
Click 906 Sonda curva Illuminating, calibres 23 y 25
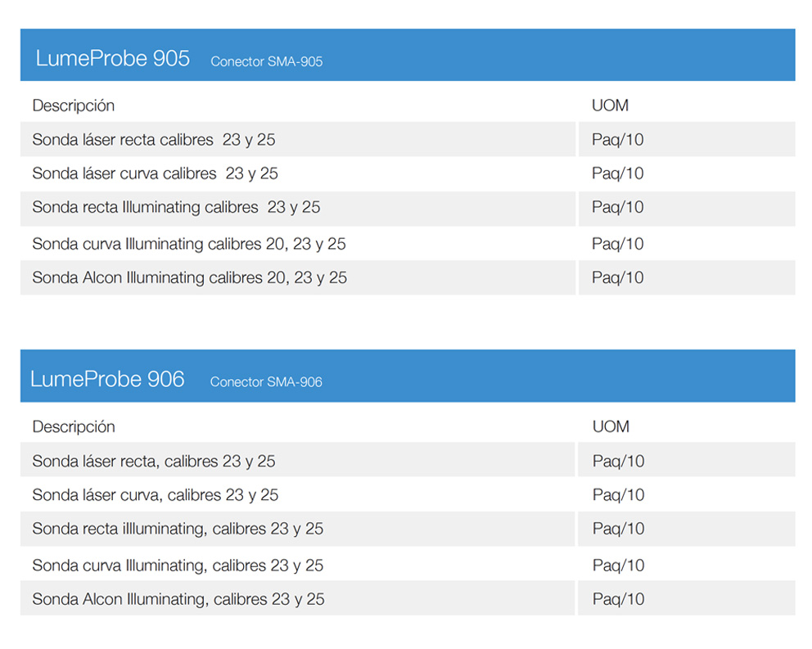[x=178, y=566]
